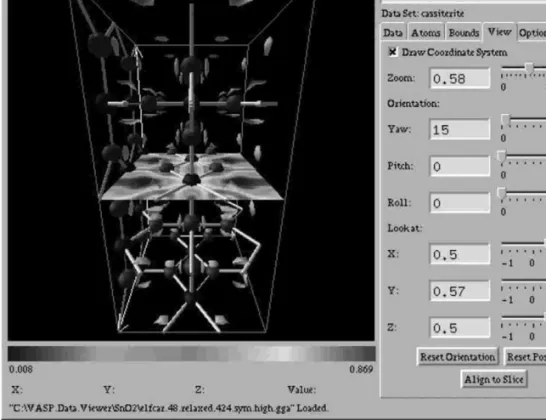Toggle Draw Coordinate System checkbox
The width and height of the screenshot is (546, 420).
pos(392,52)
